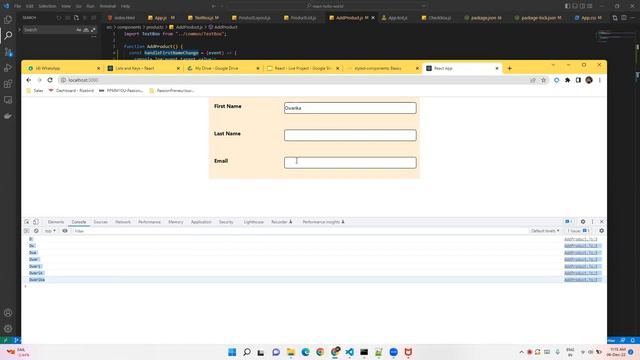Open the DevTools Elements tab
The height and width of the screenshot is (360, 640).
click(x=56, y=222)
